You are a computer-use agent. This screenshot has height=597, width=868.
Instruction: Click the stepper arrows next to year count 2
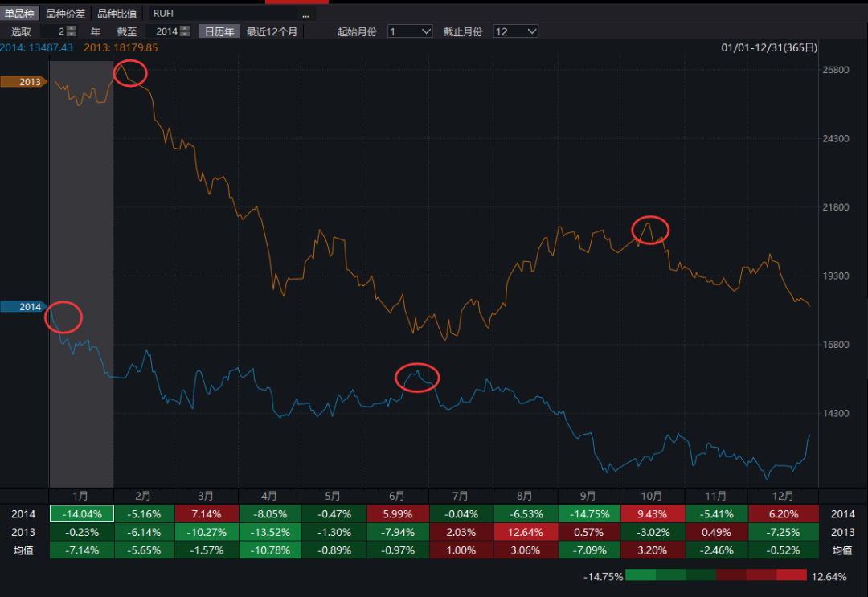72,31
